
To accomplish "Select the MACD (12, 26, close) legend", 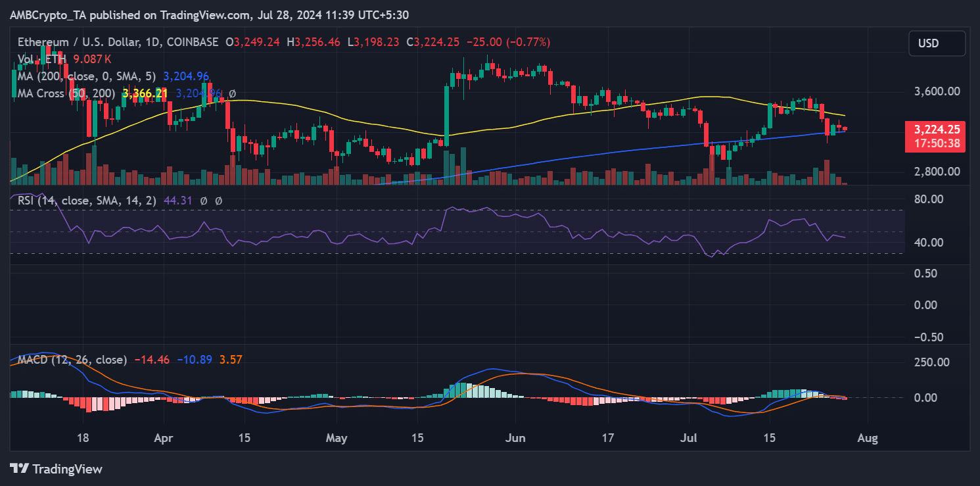I will pyautogui.click(x=72, y=360).
